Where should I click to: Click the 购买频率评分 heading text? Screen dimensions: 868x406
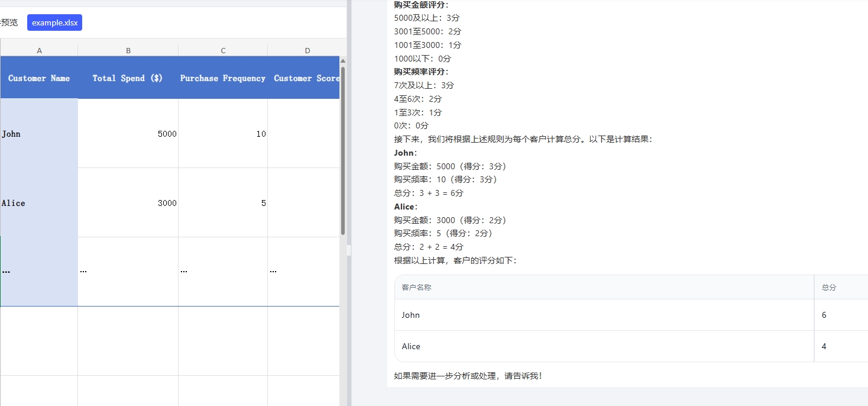(422, 72)
